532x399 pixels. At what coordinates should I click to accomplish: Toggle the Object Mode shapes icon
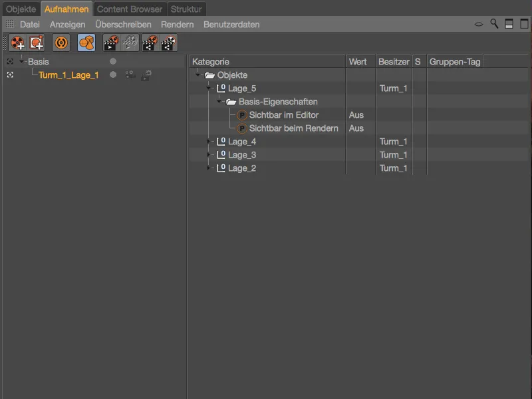tap(86, 43)
